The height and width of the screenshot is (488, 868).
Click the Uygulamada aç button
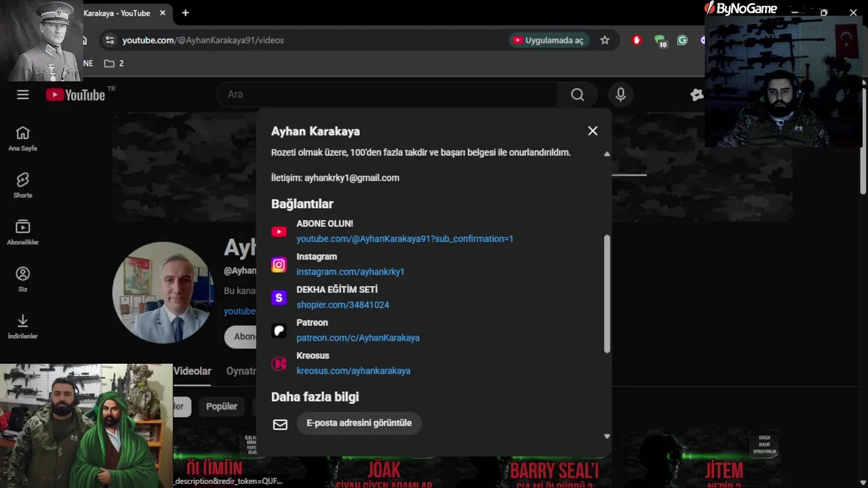pos(549,40)
